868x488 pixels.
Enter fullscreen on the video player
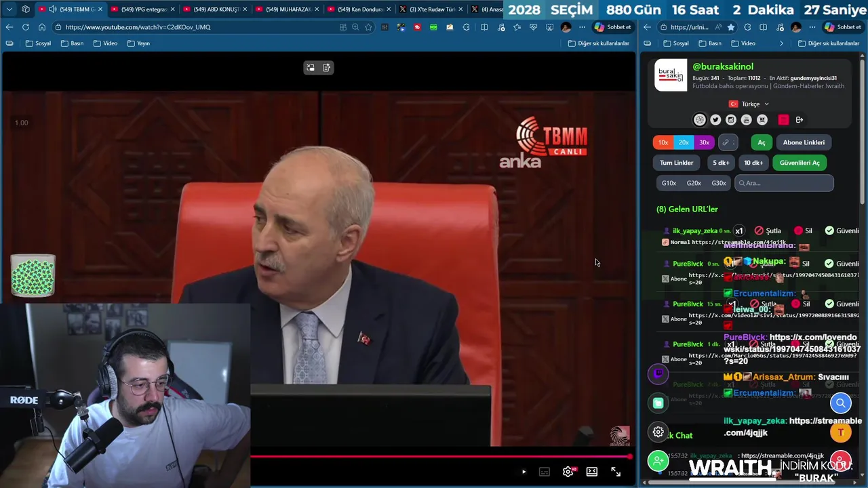(x=616, y=472)
